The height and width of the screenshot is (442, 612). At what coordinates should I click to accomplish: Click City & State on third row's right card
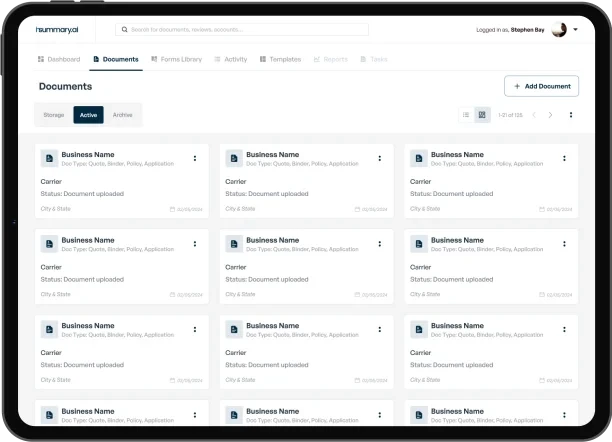[x=425, y=380]
